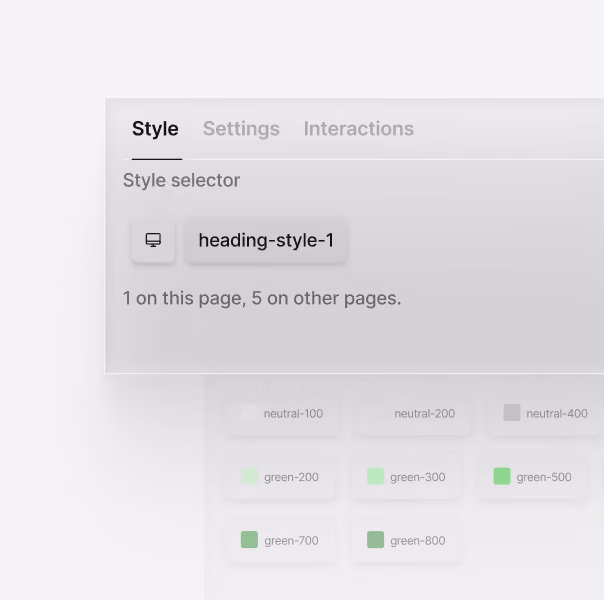This screenshot has width=604, height=600.
Task: Open the Settings tab
Action: click(241, 129)
